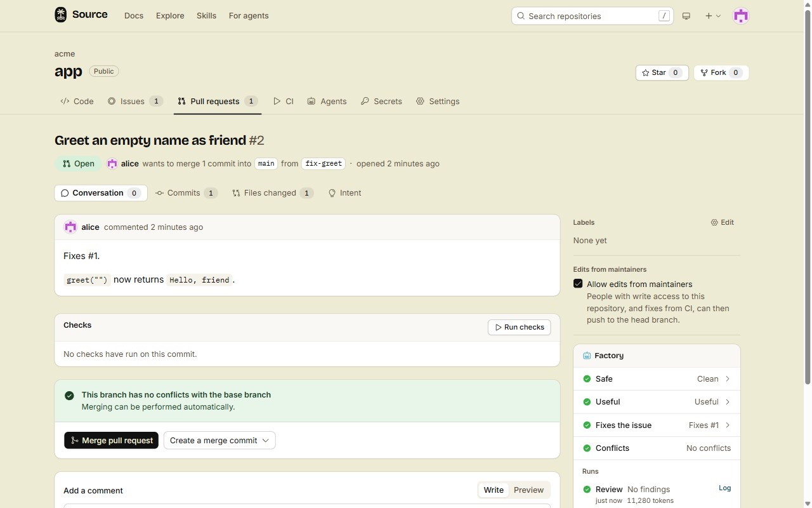This screenshot has width=812, height=508.
Task: Click the acme organization link
Action: (65, 54)
